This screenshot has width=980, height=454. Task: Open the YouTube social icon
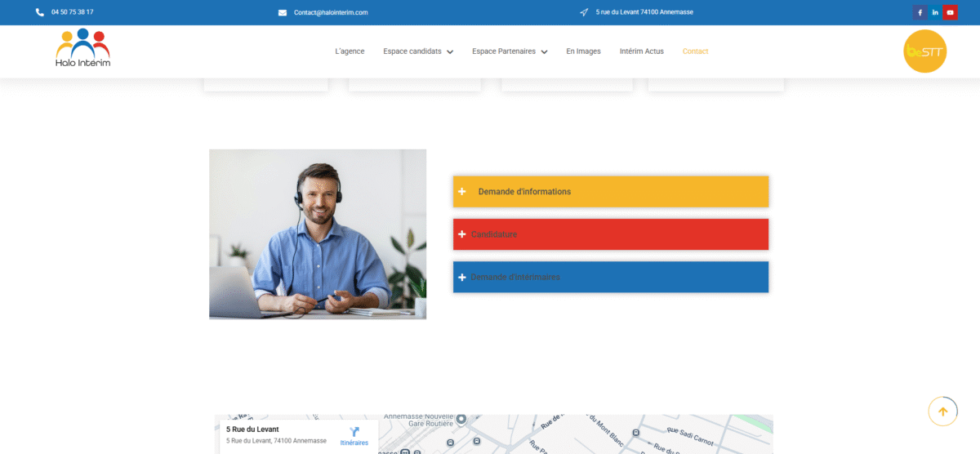pyautogui.click(x=950, y=12)
